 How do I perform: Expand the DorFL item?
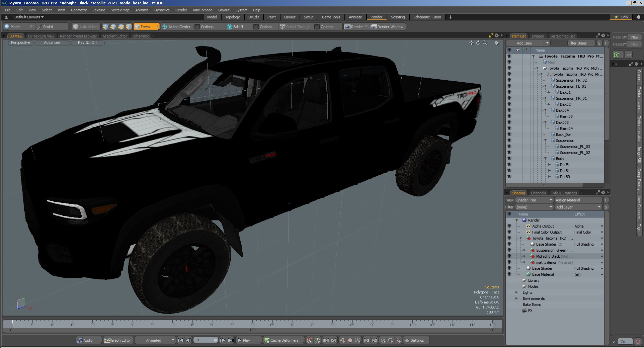click(549, 165)
